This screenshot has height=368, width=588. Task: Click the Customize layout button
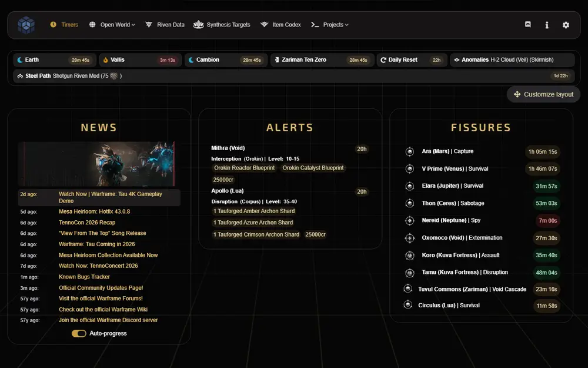click(x=543, y=94)
